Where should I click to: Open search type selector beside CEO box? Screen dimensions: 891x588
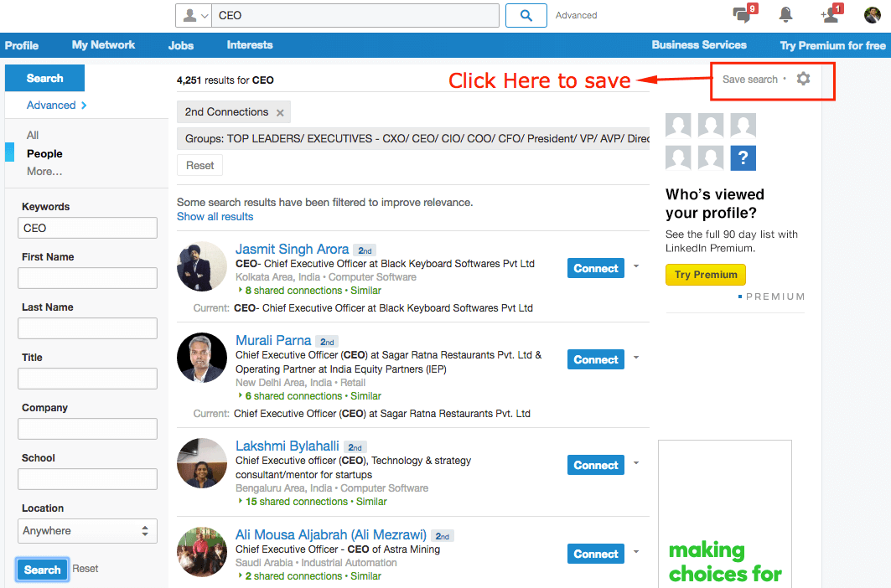click(194, 15)
